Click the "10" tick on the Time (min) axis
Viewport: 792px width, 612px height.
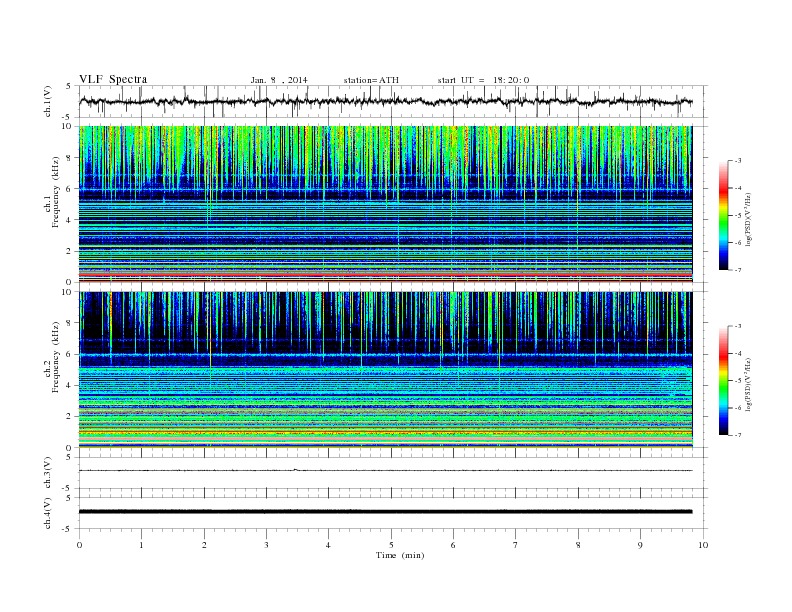(x=703, y=545)
